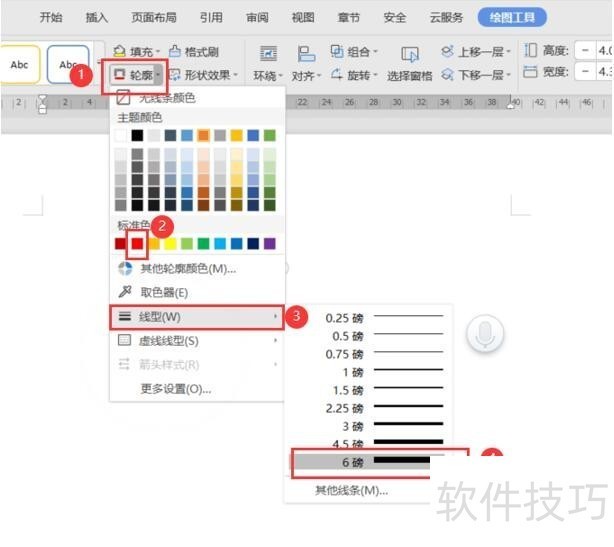This screenshot has height=547, width=614.
Task: Open the 插入 insert tab
Action: pyautogui.click(x=97, y=17)
